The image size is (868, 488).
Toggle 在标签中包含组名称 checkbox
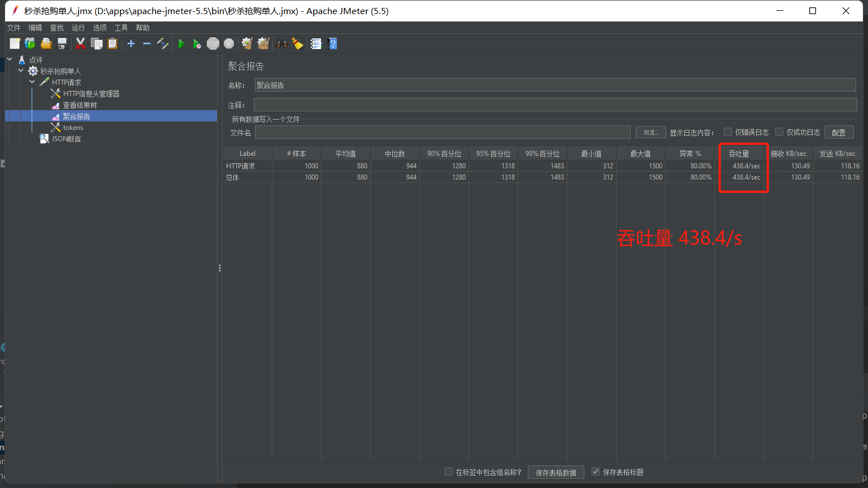pyautogui.click(x=449, y=472)
